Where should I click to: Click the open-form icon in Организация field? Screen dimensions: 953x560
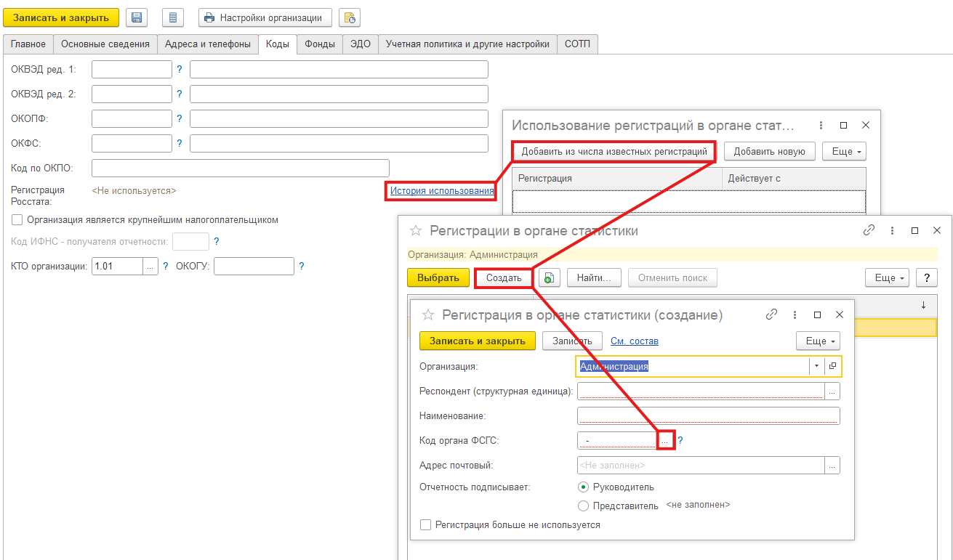tap(833, 366)
